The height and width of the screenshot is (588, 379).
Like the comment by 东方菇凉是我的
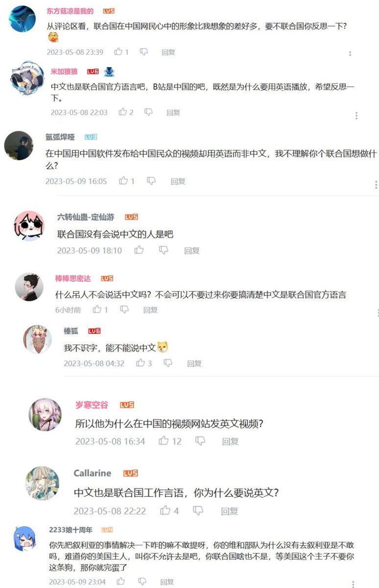(x=118, y=52)
